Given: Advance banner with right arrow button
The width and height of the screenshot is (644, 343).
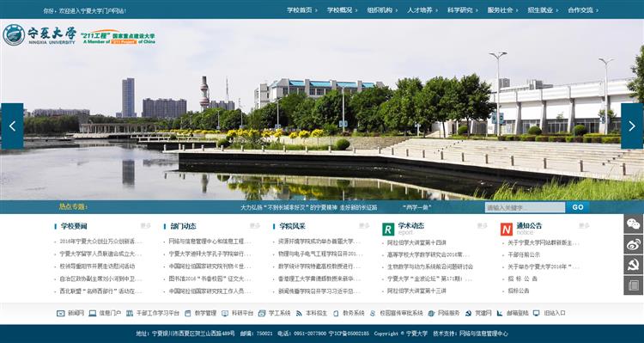Looking at the screenshot, I should pyautogui.click(x=632, y=126).
